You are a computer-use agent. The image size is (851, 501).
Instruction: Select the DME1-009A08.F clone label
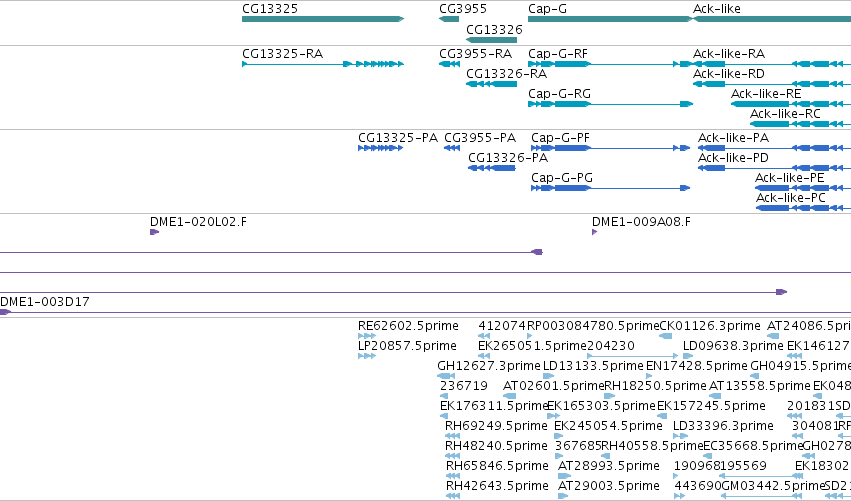642,222
